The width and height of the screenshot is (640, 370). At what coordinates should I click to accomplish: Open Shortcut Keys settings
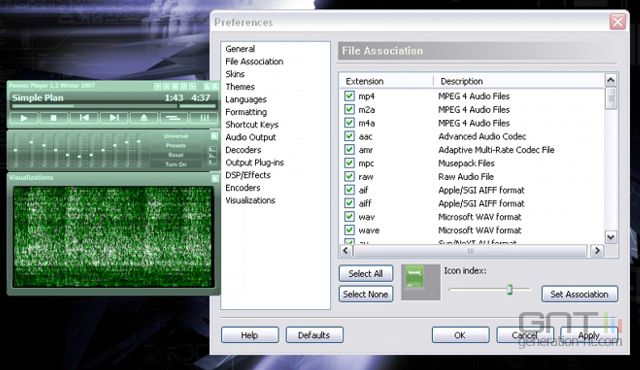[x=252, y=125]
